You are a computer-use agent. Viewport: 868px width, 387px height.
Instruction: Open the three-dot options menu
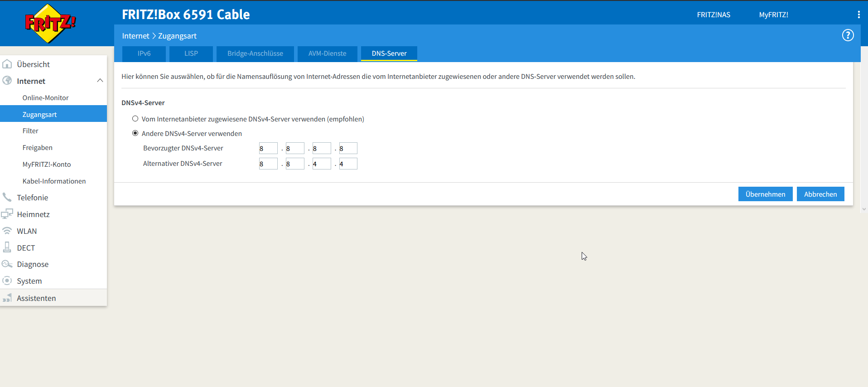858,15
